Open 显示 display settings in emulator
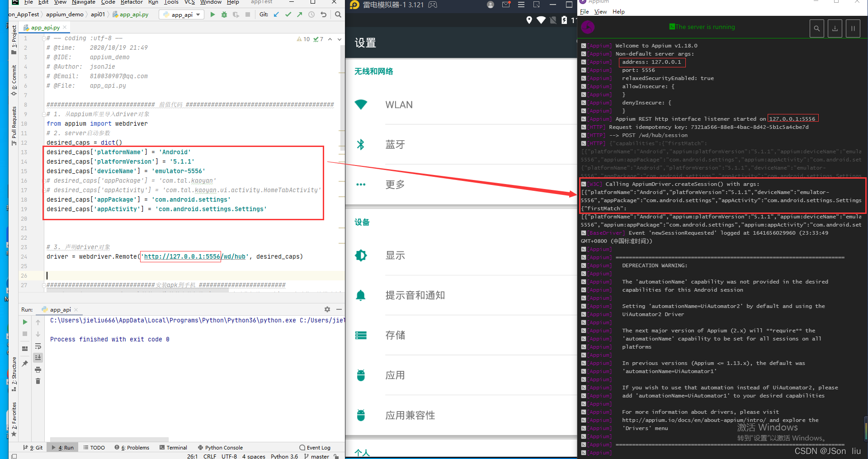 461,256
